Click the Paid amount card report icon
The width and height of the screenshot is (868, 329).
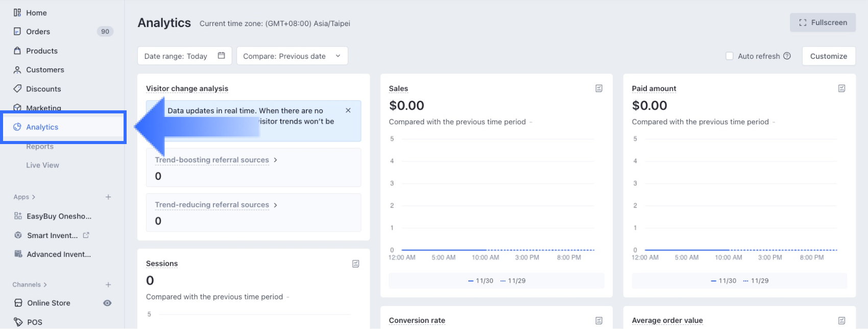pos(841,88)
